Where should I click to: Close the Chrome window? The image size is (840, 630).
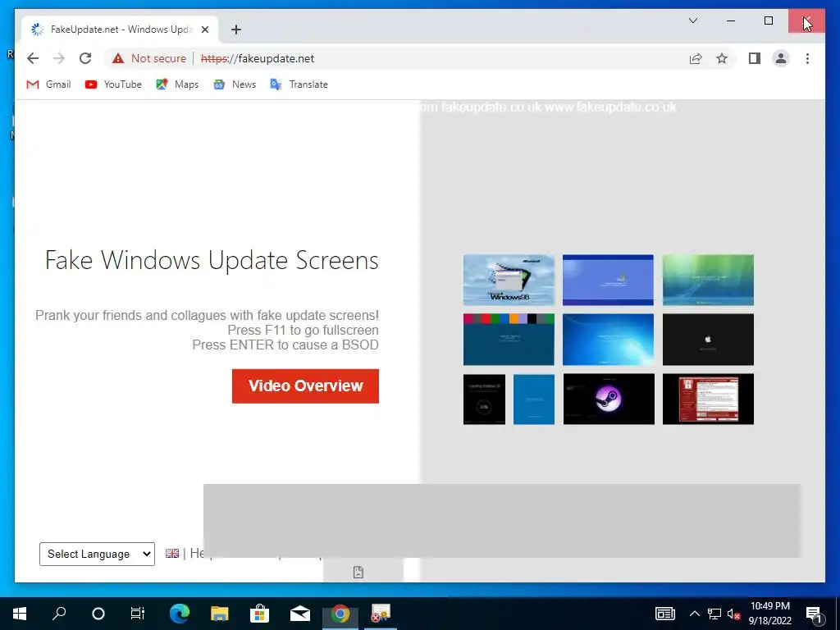(806, 21)
